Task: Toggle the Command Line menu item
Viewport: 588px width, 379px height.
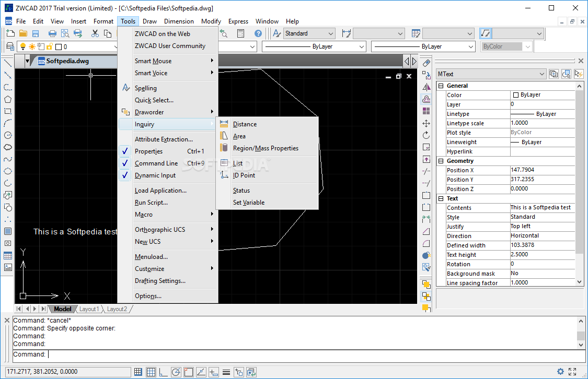Action: click(168, 163)
